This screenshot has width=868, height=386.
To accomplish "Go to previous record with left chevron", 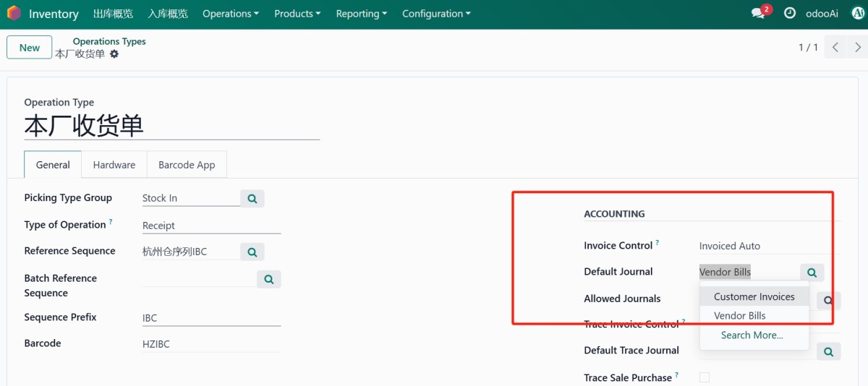I will point(835,48).
